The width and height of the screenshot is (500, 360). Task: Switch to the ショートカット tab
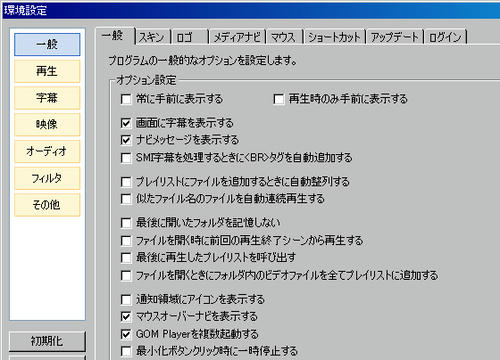(334, 37)
